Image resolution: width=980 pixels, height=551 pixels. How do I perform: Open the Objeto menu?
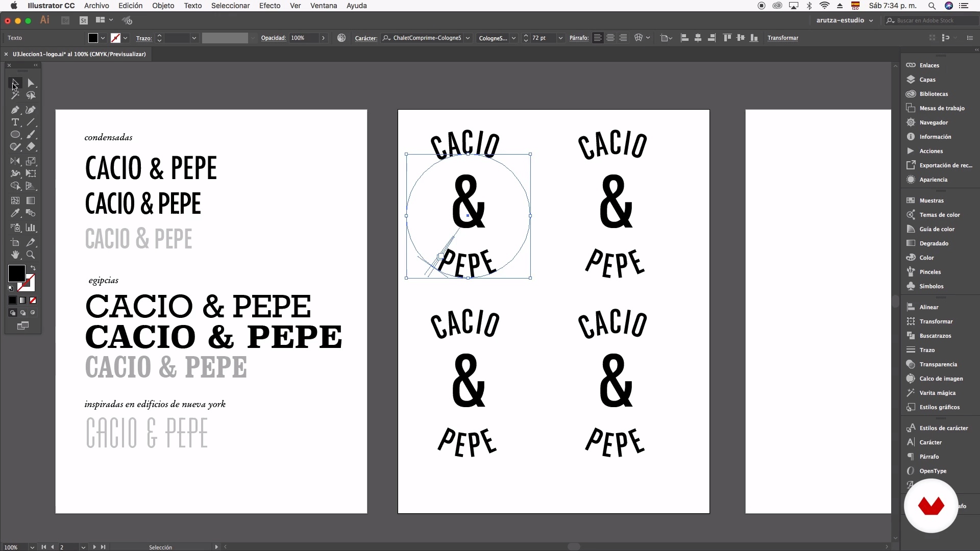pos(163,6)
